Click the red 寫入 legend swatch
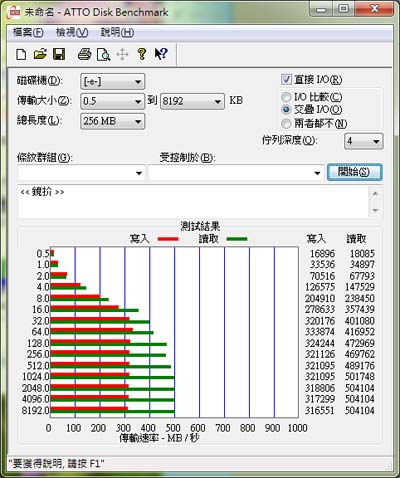Viewport: 400px width, 478px height. click(168, 239)
